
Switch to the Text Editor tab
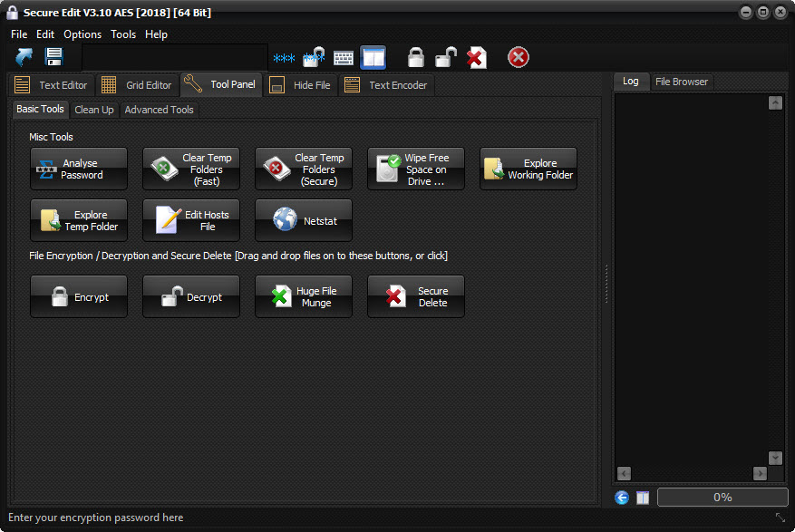[x=51, y=84]
